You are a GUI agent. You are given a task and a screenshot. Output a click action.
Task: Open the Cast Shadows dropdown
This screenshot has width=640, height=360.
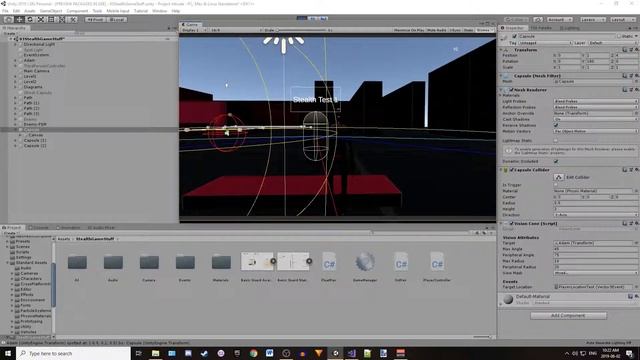[596, 119]
